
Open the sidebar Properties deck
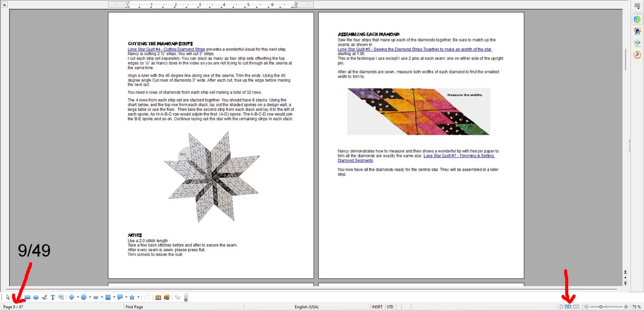637,19
